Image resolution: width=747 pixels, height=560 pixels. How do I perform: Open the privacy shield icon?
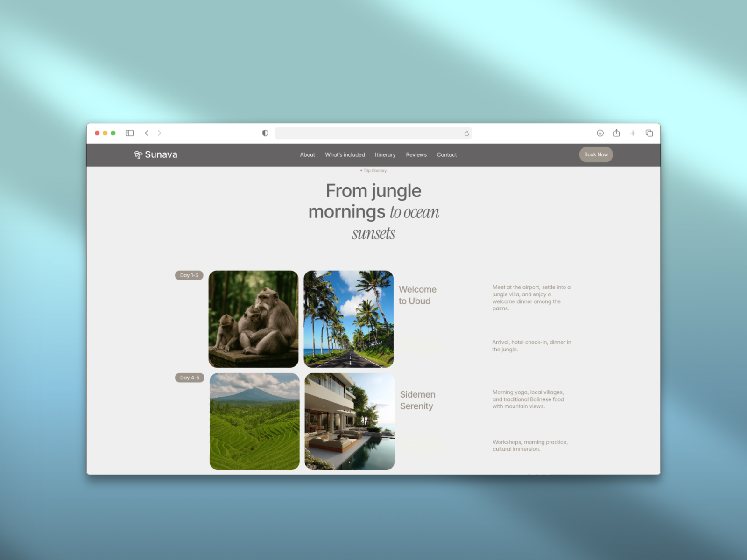265,133
